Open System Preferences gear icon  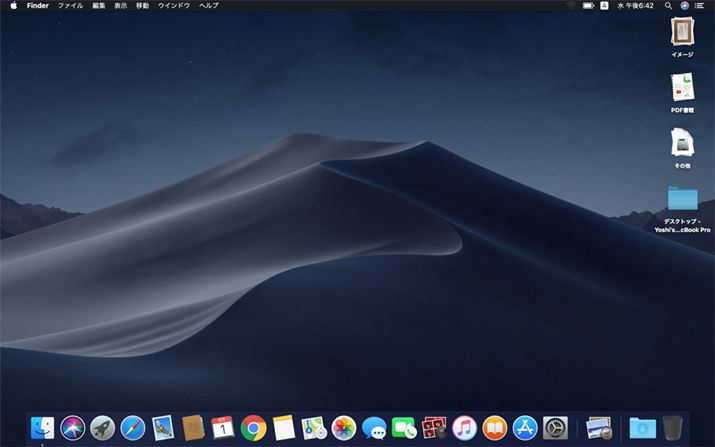click(555, 428)
